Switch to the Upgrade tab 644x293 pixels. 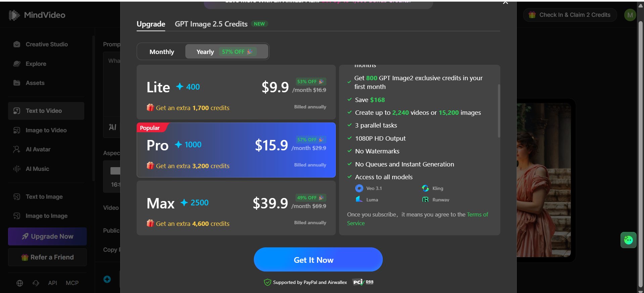tap(151, 24)
